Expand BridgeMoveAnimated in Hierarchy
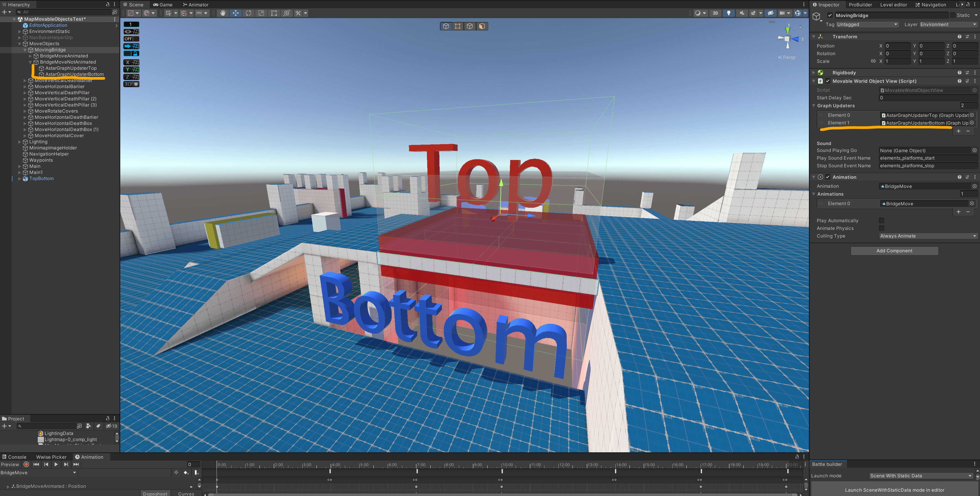This screenshot has height=496, width=980. click(30, 56)
